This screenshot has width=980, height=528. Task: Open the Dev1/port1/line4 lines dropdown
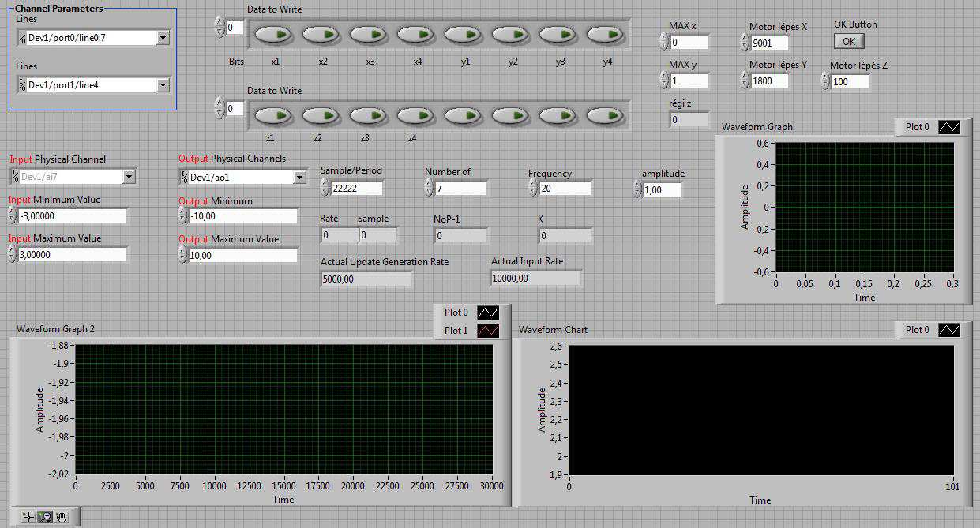(x=163, y=84)
